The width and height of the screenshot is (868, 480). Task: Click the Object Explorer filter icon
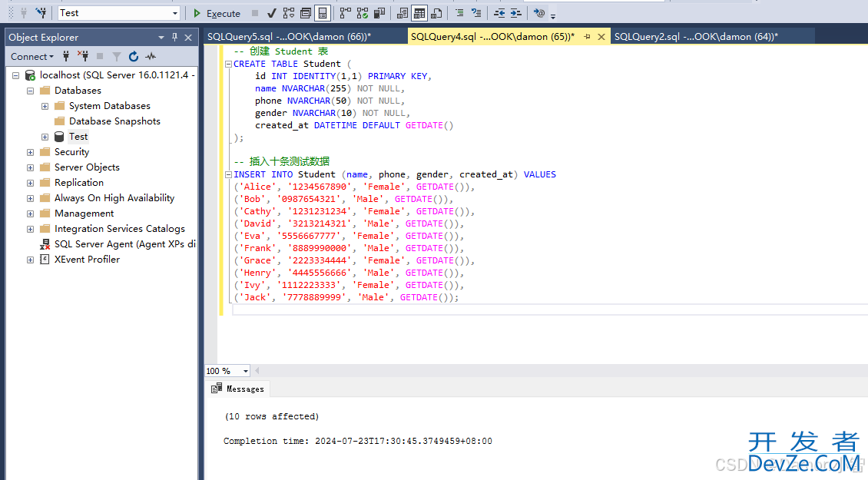click(116, 56)
